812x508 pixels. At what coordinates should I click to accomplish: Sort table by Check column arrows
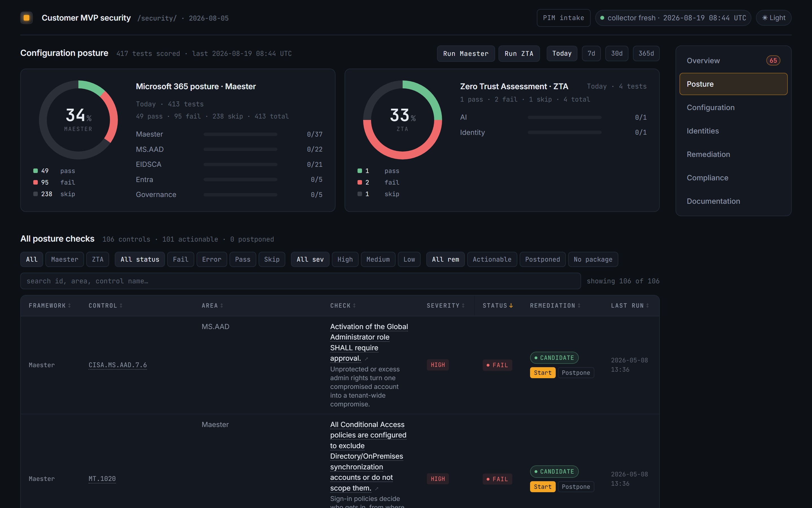[x=354, y=305]
